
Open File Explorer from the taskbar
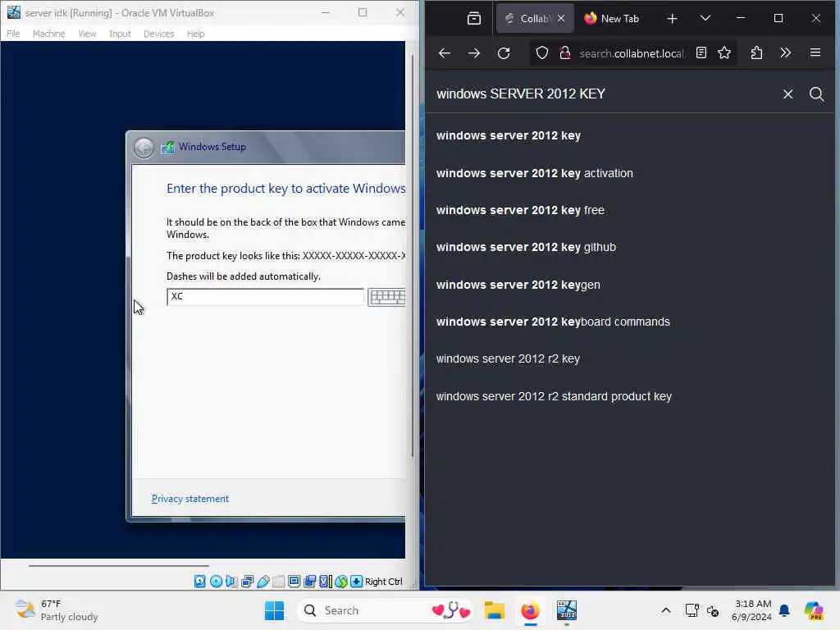click(x=494, y=610)
